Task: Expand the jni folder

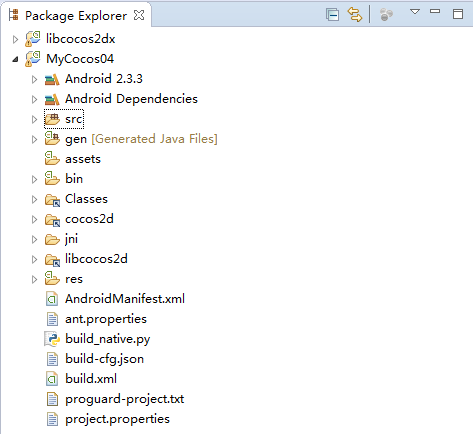Action: (34, 239)
